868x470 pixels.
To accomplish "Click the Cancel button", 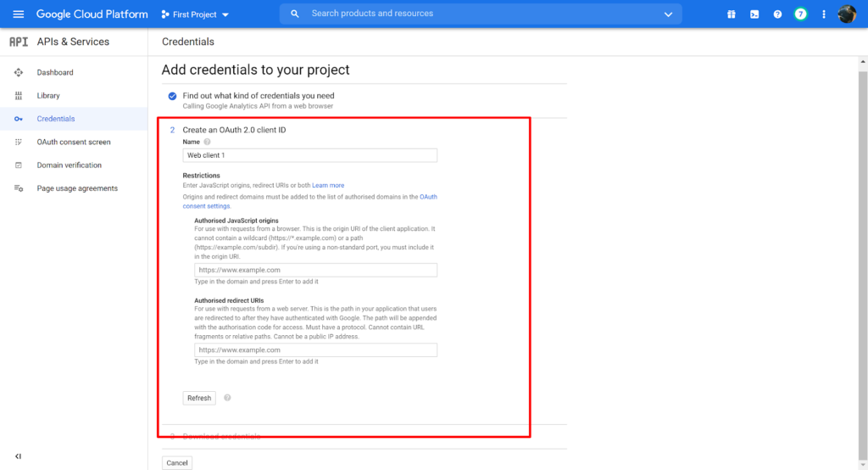I will 177,463.
